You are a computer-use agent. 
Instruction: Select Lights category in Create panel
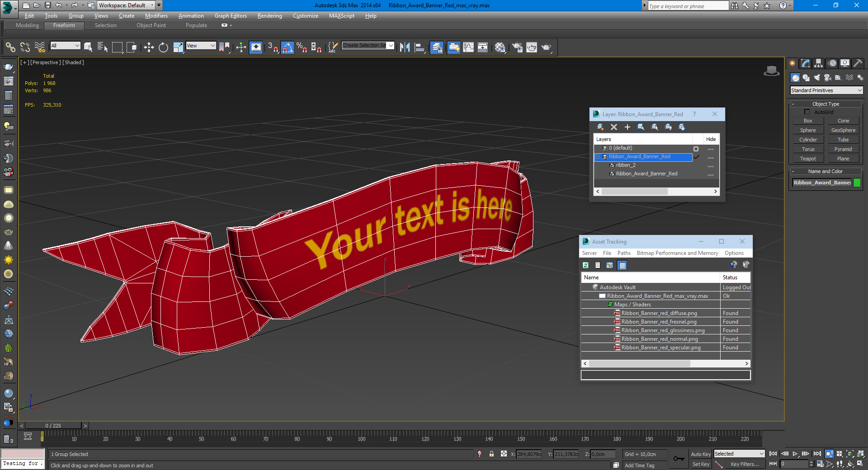click(x=817, y=78)
